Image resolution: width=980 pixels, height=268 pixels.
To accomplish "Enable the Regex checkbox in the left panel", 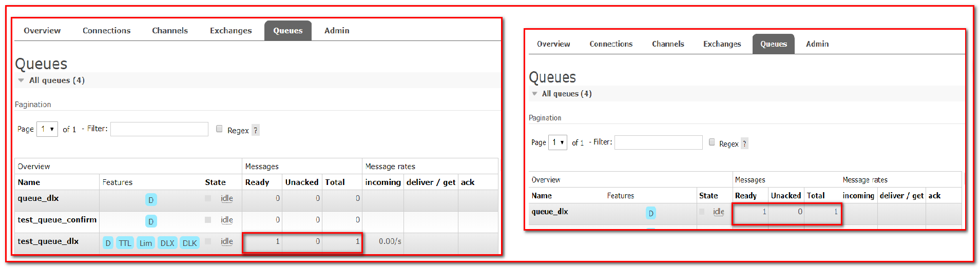I will tap(219, 129).
